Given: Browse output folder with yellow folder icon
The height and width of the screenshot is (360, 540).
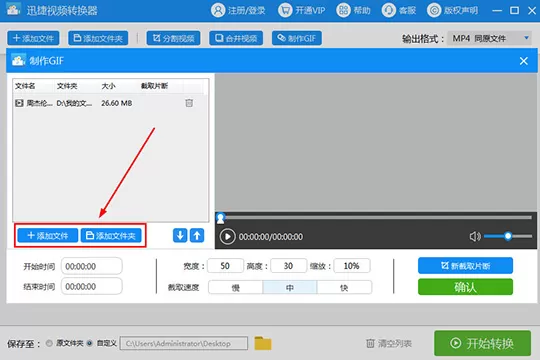Looking at the screenshot, I should [263, 343].
